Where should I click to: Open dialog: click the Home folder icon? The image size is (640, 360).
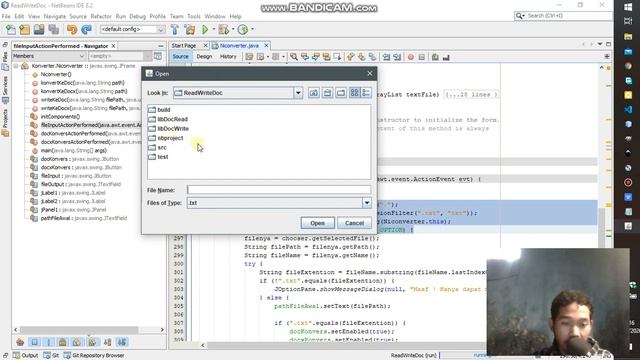pyautogui.click(x=327, y=93)
